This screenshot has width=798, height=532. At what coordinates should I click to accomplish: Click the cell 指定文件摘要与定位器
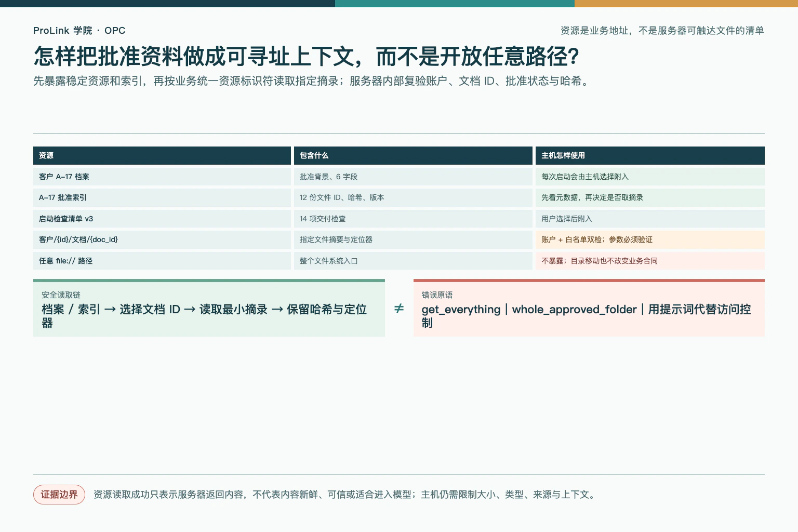[413, 240]
